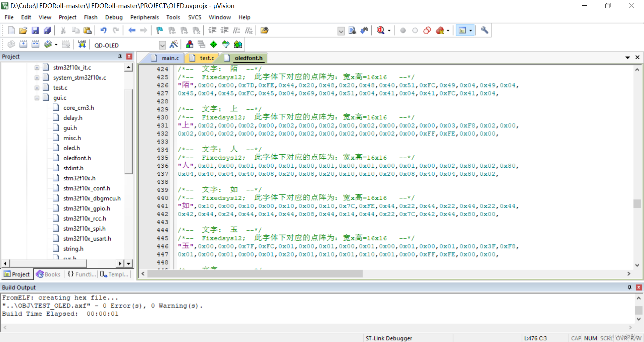Kill all breakpoints with red circles icon
Viewport: 644px width, 342px height.
pyautogui.click(x=440, y=31)
